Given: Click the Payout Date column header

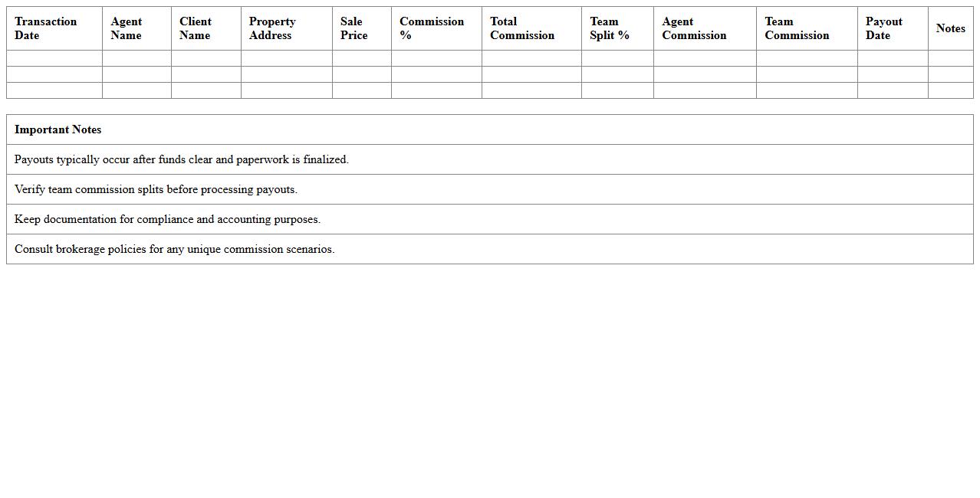Looking at the screenshot, I should click(884, 28).
